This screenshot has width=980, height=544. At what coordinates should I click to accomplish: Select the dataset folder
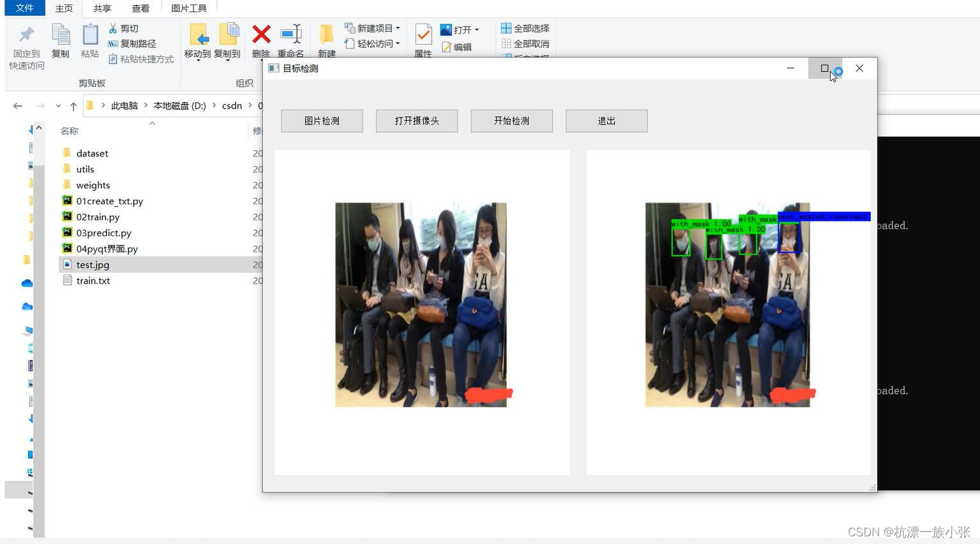[92, 153]
